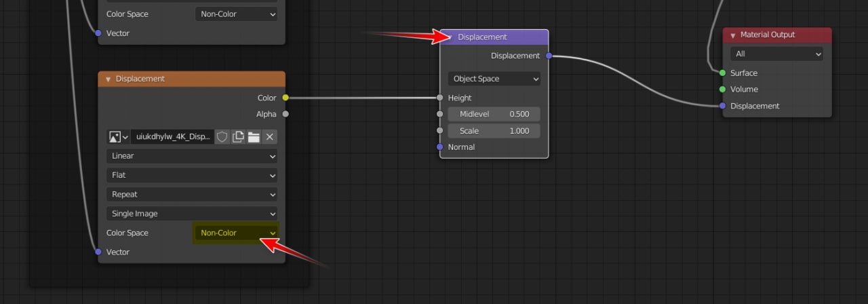This screenshot has height=304, width=868.
Task: Open the Linear interpolation dropdown
Action: [x=192, y=156]
